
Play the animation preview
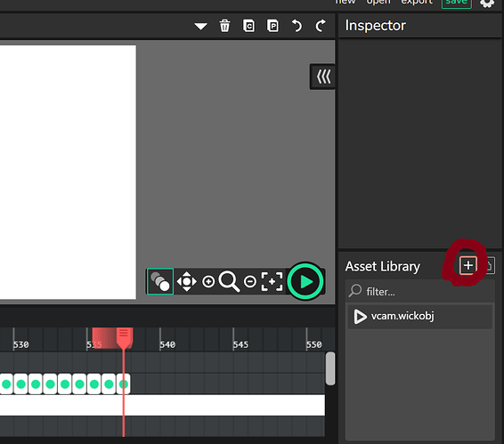pyautogui.click(x=305, y=281)
